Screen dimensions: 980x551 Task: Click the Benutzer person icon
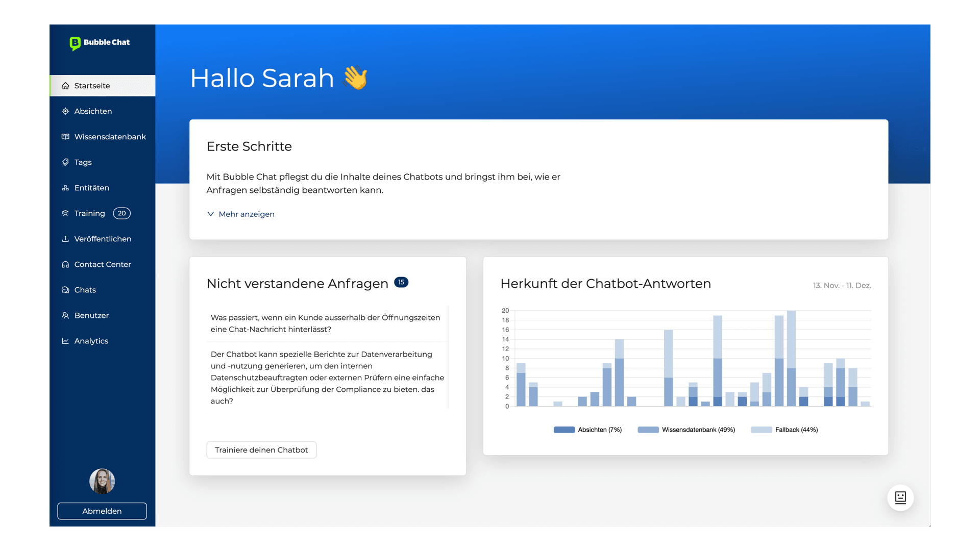(65, 315)
